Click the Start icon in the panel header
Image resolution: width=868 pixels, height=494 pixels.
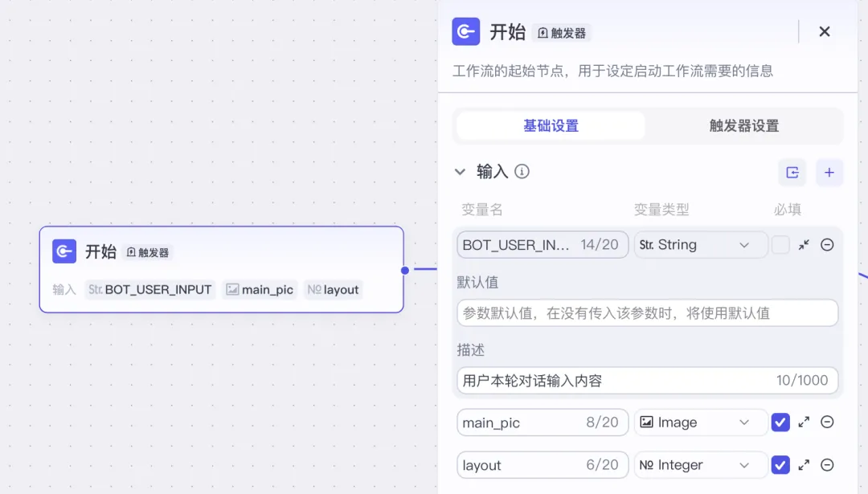(x=465, y=31)
